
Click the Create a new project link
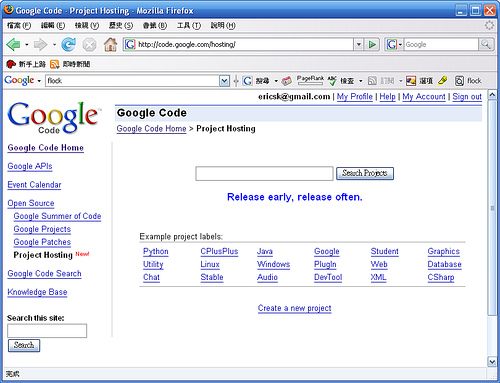point(294,308)
